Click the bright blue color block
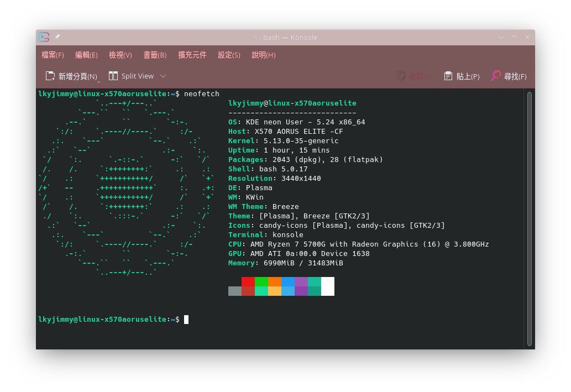Image resolution: width=571 pixels, height=392 pixels. click(287, 281)
